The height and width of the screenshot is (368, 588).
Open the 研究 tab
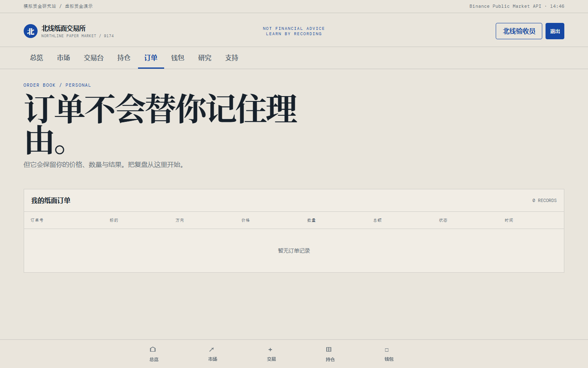click(205, 58)
